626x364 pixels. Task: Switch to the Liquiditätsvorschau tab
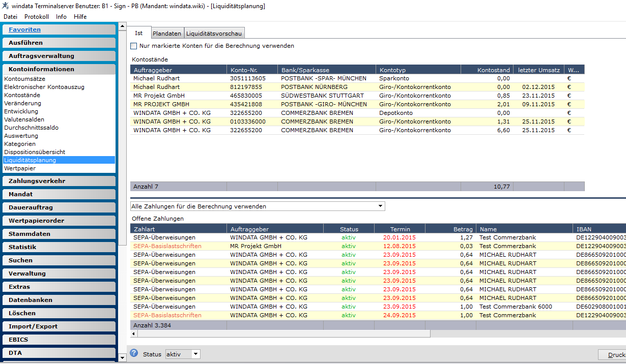tap(214, 34)
